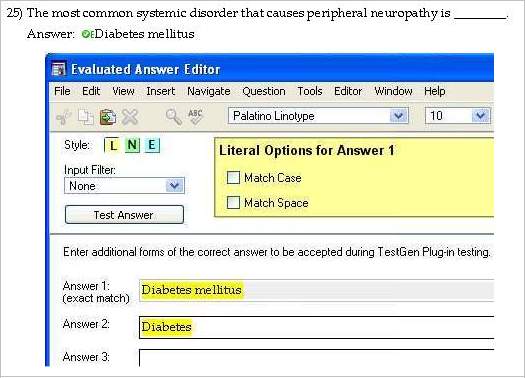Image resolution: width=525 pixels, height=378 pixels.
Task: Open the Palatino Linotype font dropdown
Action: (399, 116)
